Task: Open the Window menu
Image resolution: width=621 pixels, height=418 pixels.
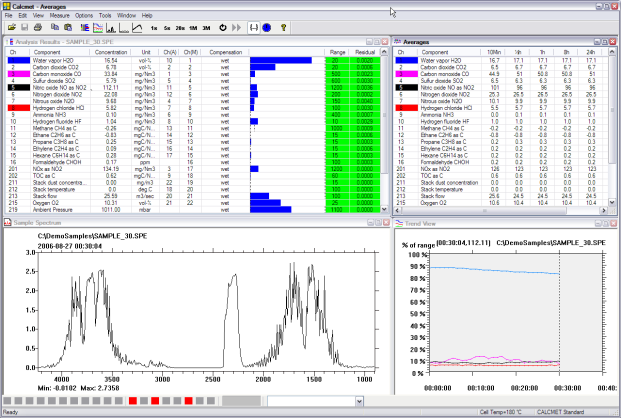Action: click(x=126, y=15)
